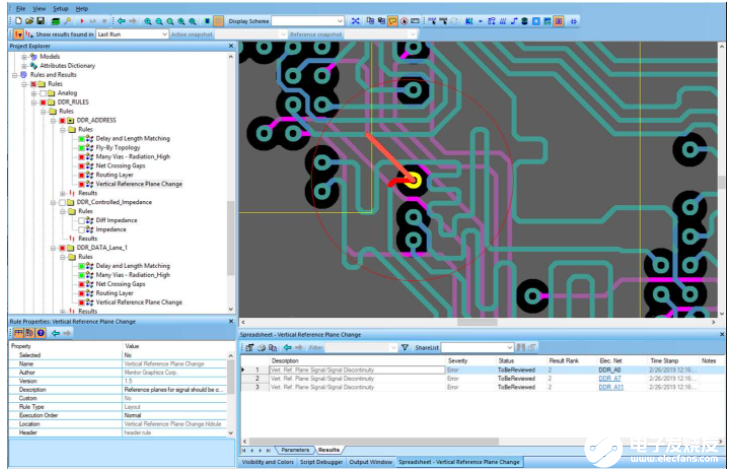Click the green back arrow in Rule Properties toolbar
The image size is (729, 474).
55,333
